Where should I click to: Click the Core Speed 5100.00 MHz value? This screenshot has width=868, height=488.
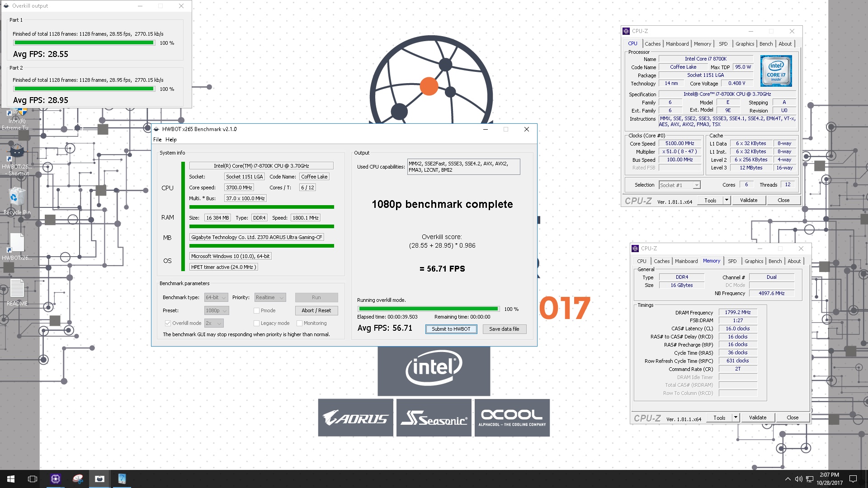pos(679,143)
